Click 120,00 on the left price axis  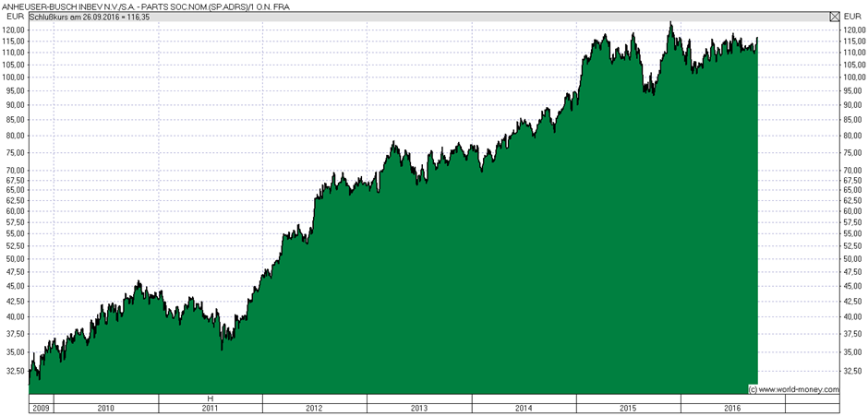(13, 30)
